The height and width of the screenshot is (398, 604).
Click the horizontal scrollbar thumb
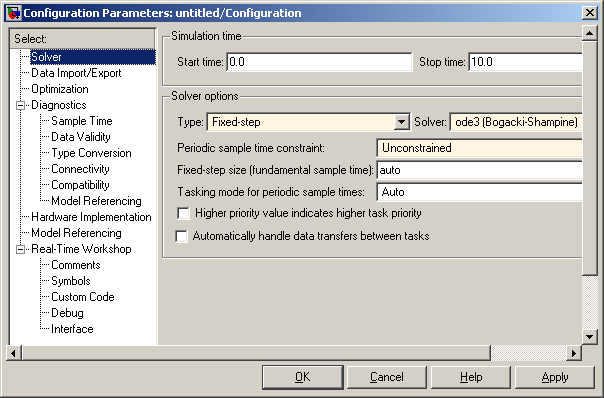point(256,353)
